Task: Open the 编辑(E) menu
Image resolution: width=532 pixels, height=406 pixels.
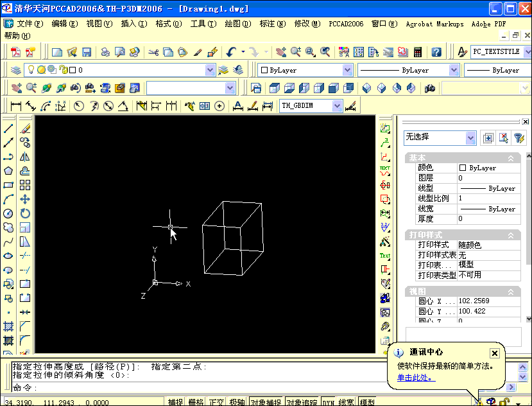Action: coord(64,24)
